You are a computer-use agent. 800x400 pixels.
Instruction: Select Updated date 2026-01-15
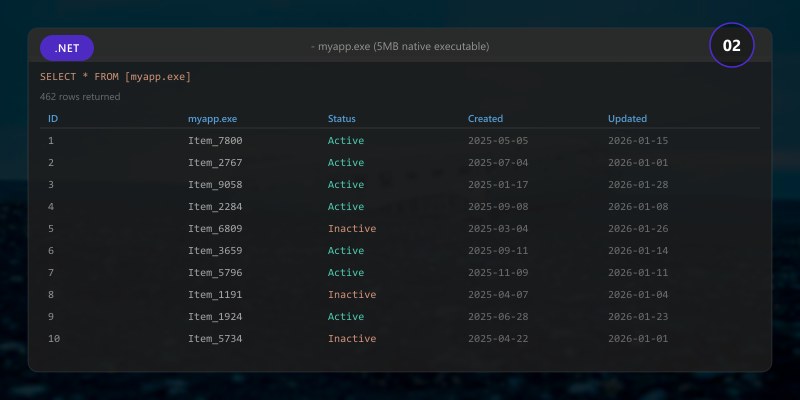coord(638,140)
